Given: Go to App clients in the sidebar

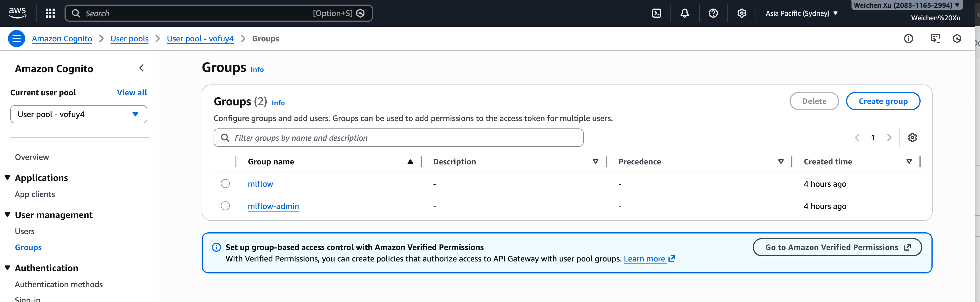Looking at the screenshot, I should tap(35, 194).
